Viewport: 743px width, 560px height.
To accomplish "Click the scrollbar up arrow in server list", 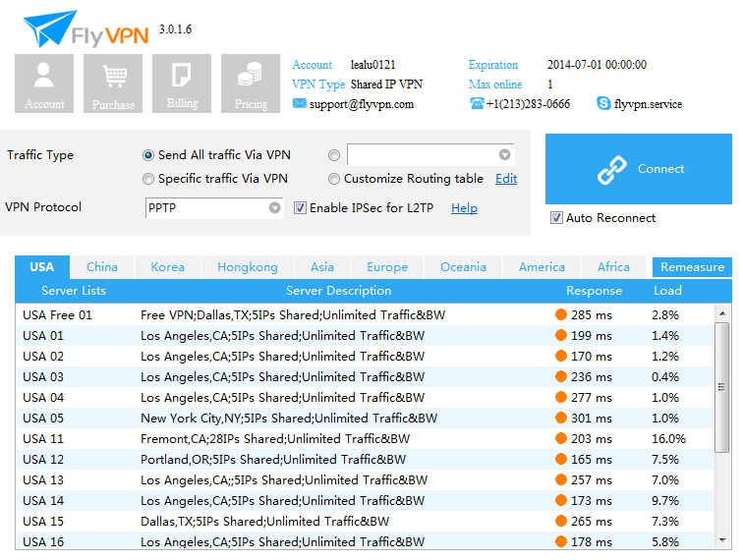I will click(722, 313).
